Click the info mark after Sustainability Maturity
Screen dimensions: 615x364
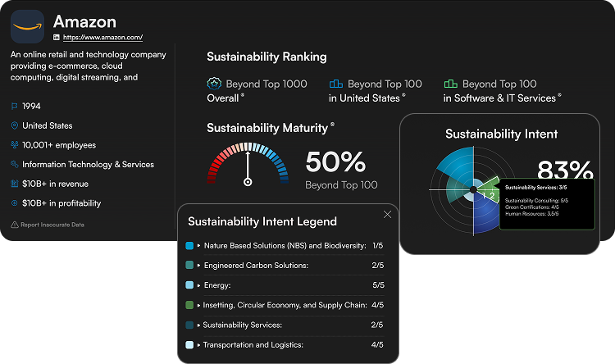click(332, 125)
